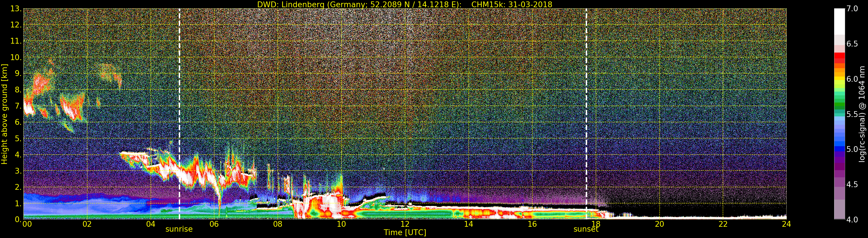The width and height of the screenshot is (868, 238).
Task: Select the 12 tick on time axis
Action: coord(405,224)
